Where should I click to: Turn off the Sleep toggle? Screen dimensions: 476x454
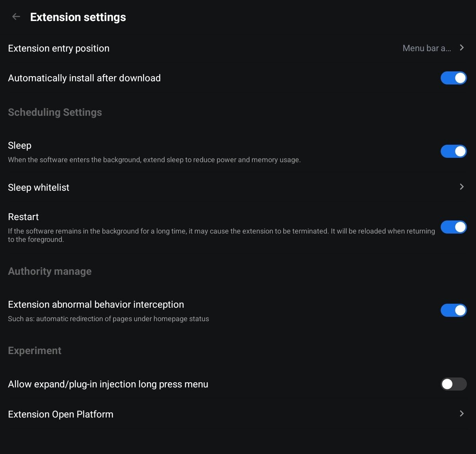pos(453,151)
